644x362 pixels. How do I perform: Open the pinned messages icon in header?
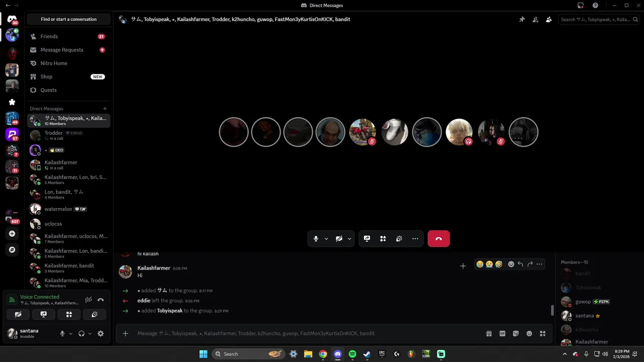tap(522, 20)
